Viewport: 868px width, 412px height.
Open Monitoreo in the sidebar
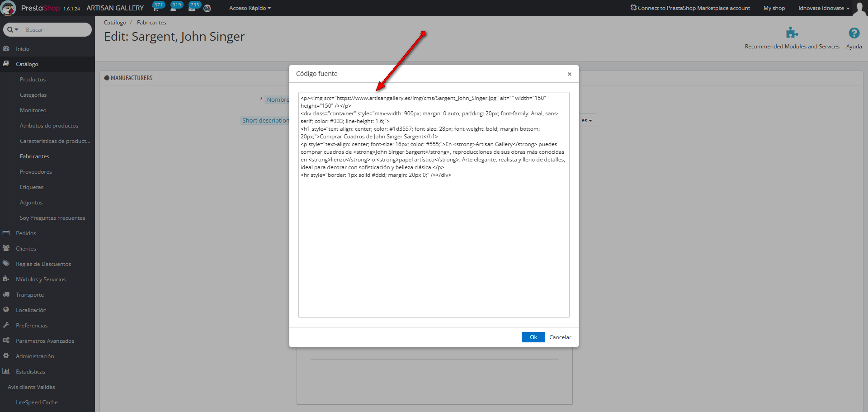[x=33, y=110]
